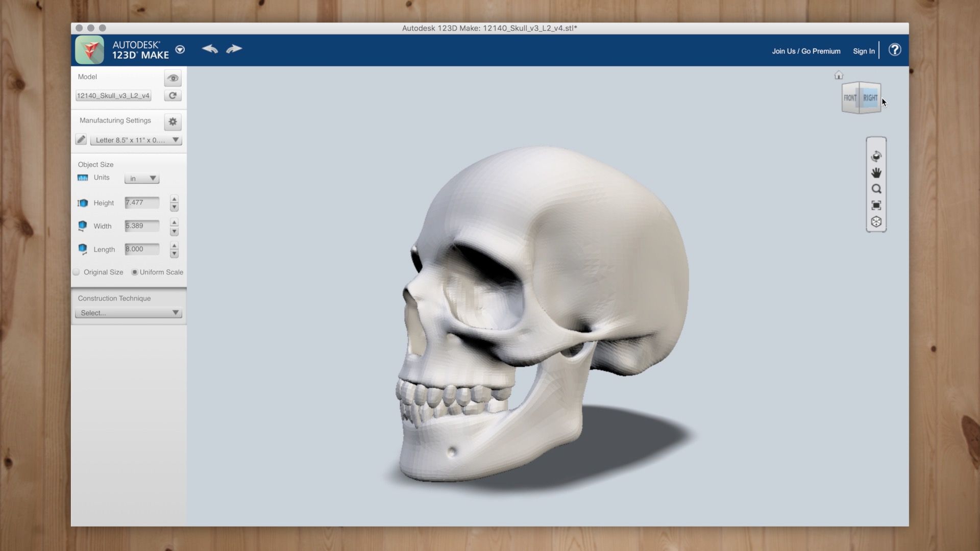
Task: Open the menu next to the 123D Make logo
Action: pos(180,49)
